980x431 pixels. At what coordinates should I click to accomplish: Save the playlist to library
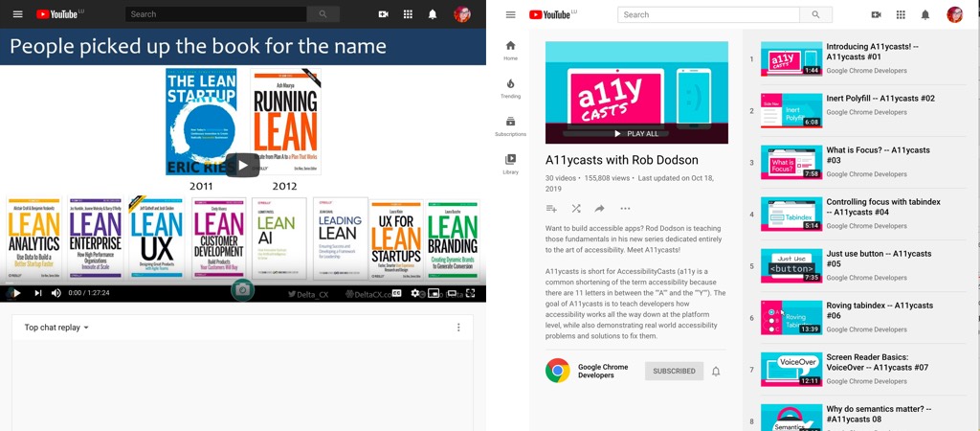coord(551,208)
